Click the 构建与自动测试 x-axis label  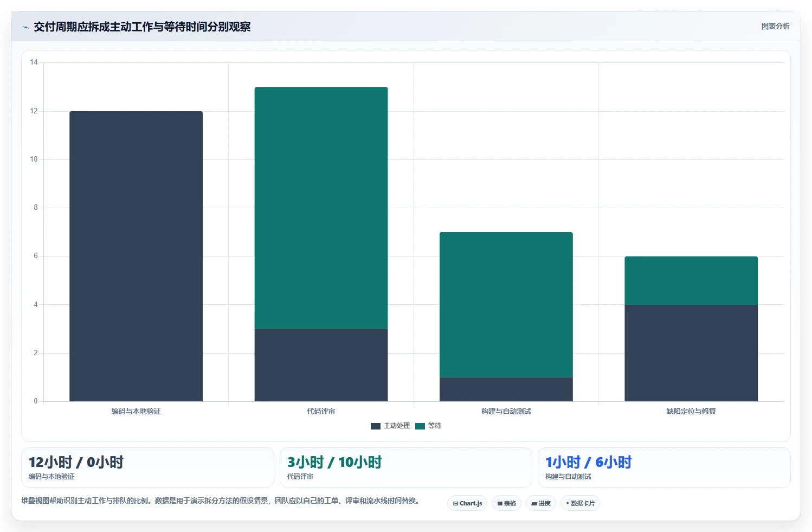coord(506,412)
